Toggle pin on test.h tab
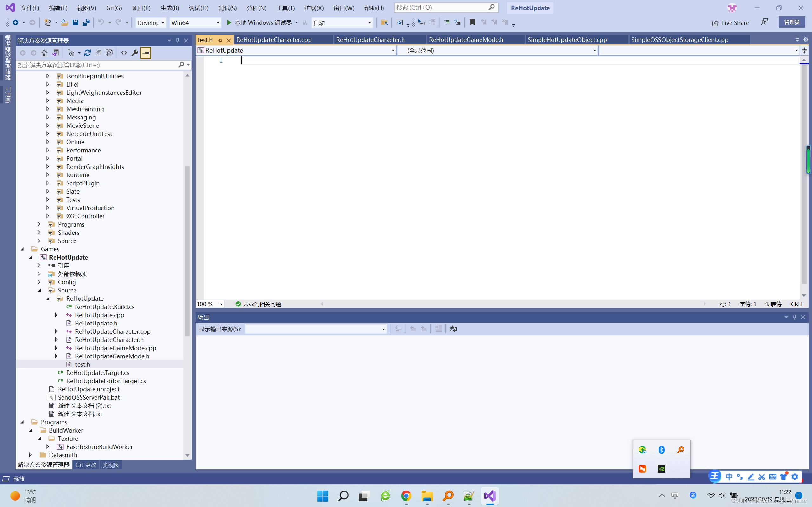812x507 pixels. [220, 40]
